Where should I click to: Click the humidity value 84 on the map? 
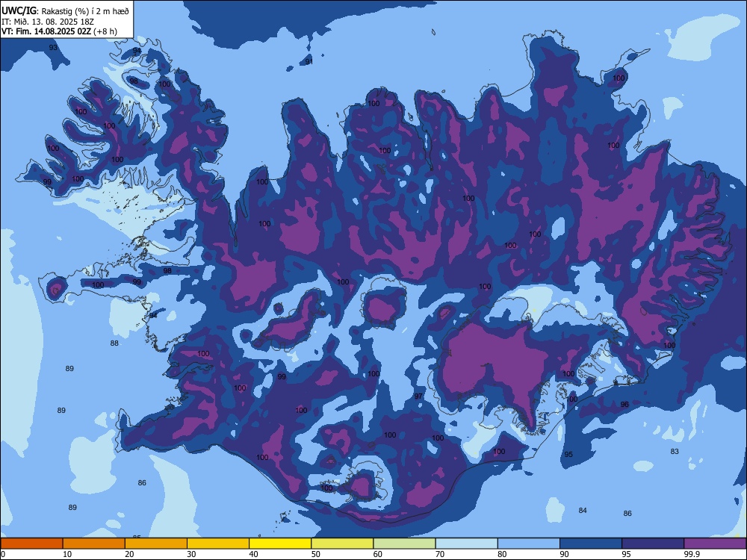tap(583, 511)
